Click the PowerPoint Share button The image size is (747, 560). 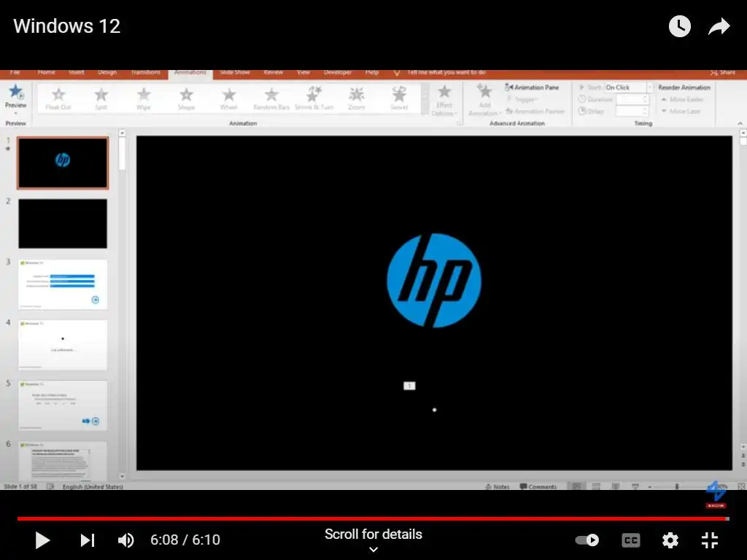722,72
